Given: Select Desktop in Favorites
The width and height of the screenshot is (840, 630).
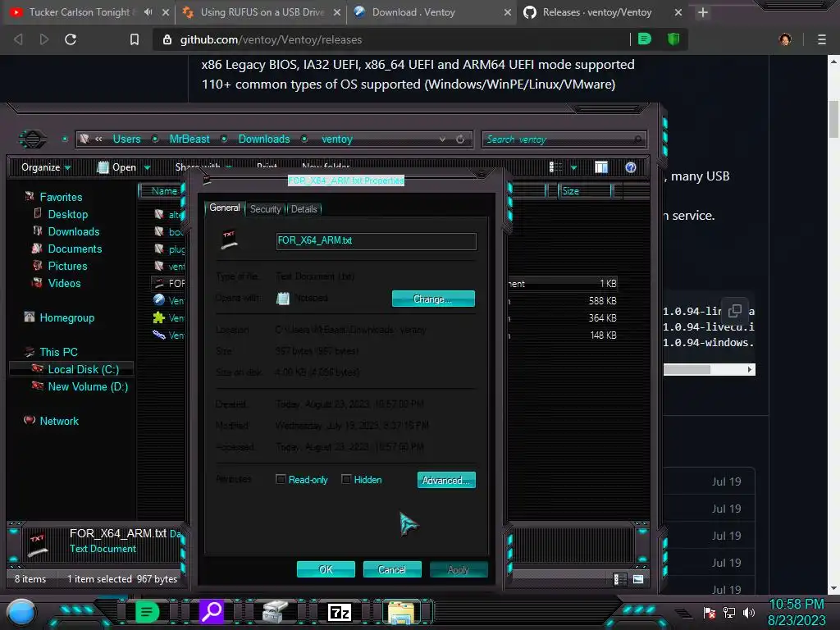Looking at the screenshot, I should pos(67,214).
